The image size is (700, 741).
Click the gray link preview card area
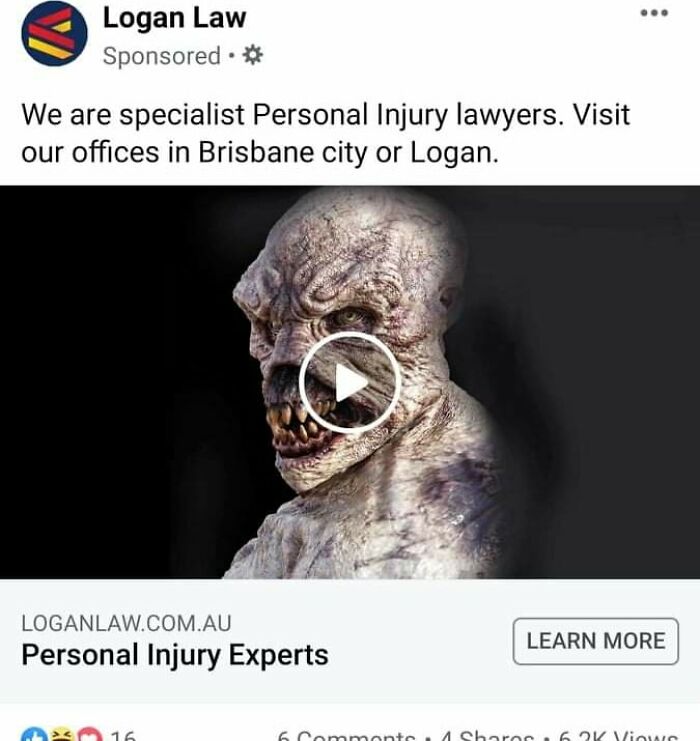pyautogui.click(x=350, y=641)
